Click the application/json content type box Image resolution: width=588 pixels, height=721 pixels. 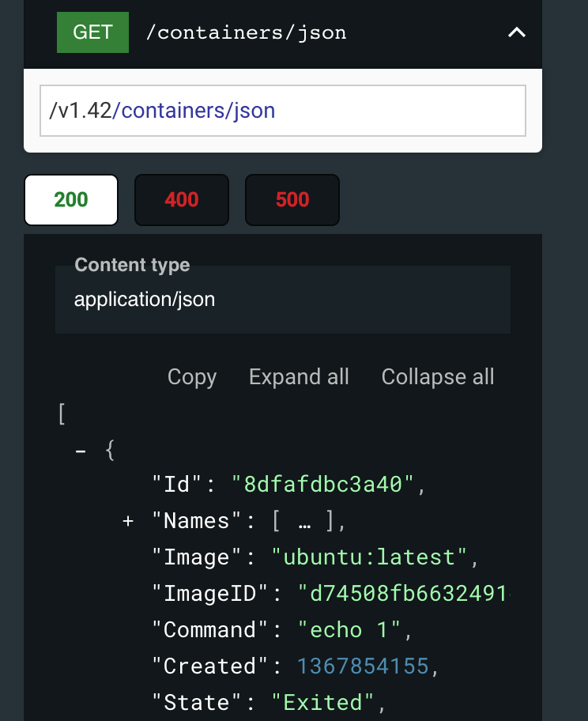click(x=282, y=300)
